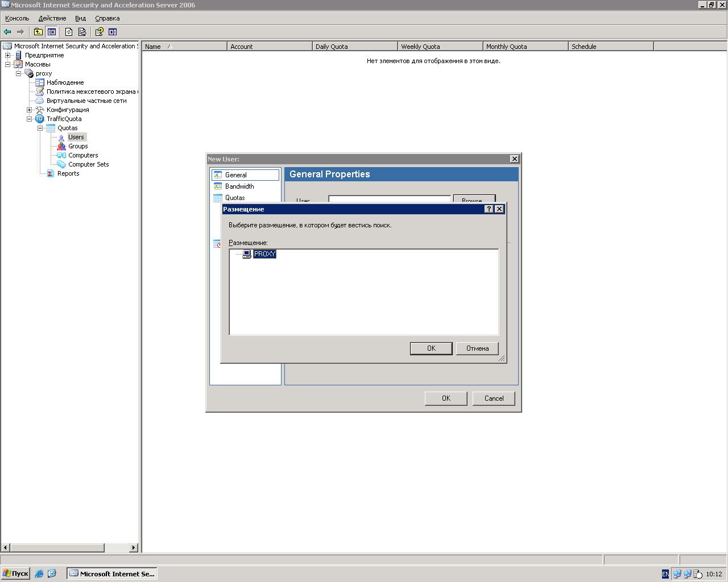Screen dimensions: 728x582
Task: Open the Действие menu
Action: pyautogui.click(x=52, y=18)
